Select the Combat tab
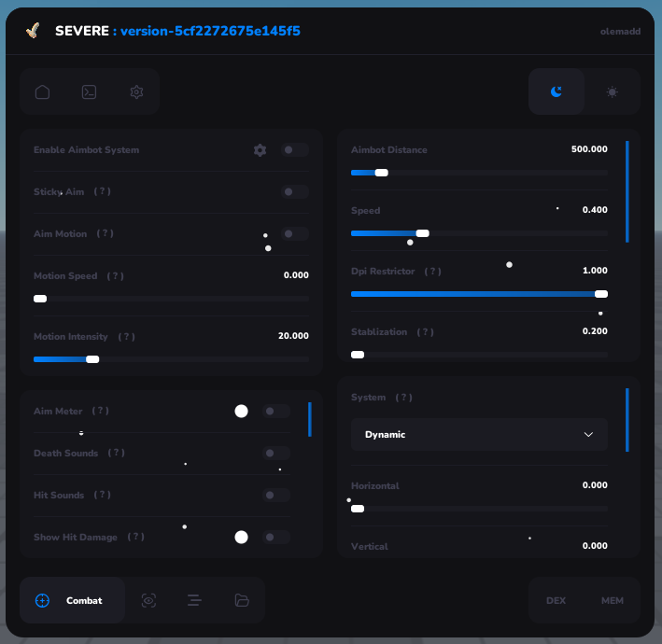Screen dimensions: 662x644 point(72,600)
